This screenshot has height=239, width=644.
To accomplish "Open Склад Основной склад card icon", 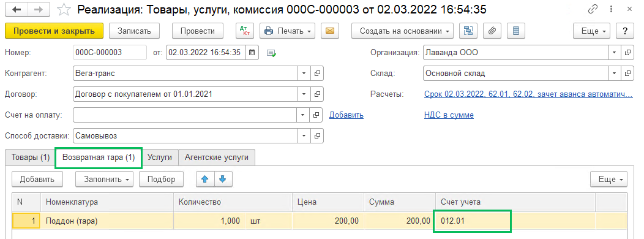I will pyautogui.click(x=627, y=74).
